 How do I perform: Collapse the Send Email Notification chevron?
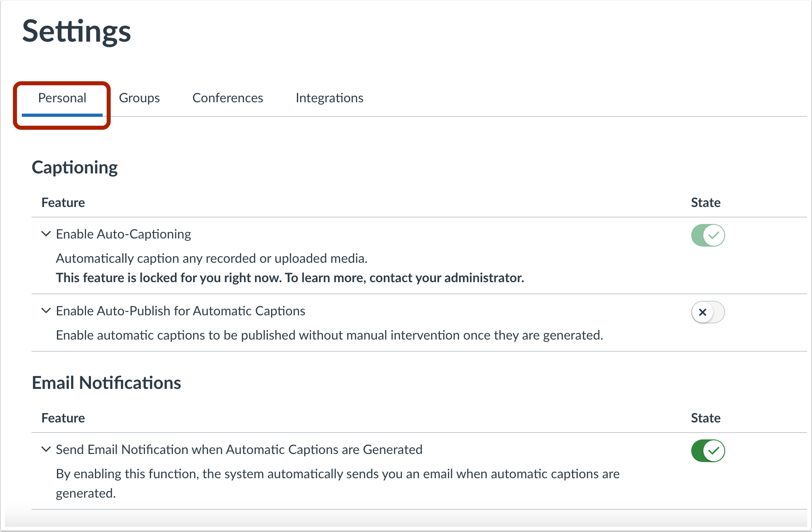(x=46, y=450)
